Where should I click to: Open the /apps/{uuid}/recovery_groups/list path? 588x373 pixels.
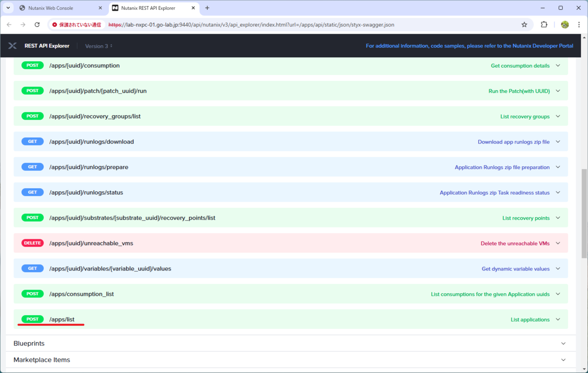(x=95, y=116)
